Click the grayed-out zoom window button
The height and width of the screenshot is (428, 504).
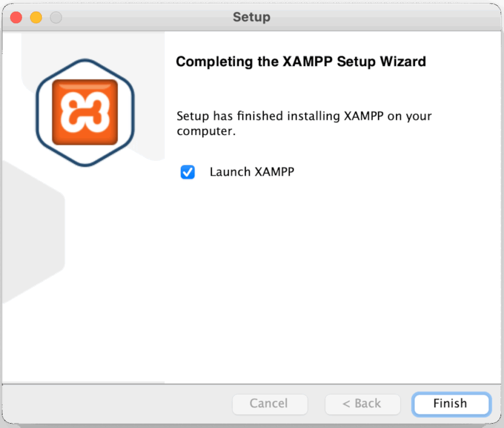[56, 18]
